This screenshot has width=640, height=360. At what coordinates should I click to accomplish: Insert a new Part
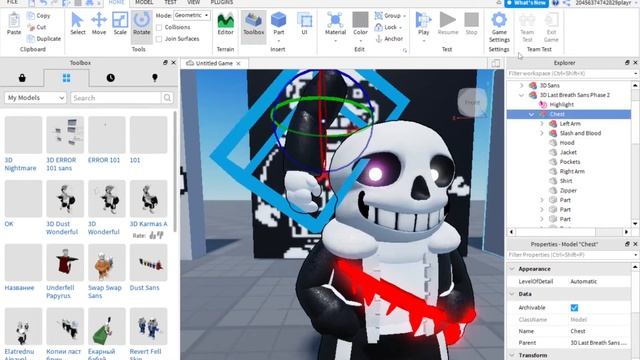click(279, 20)
